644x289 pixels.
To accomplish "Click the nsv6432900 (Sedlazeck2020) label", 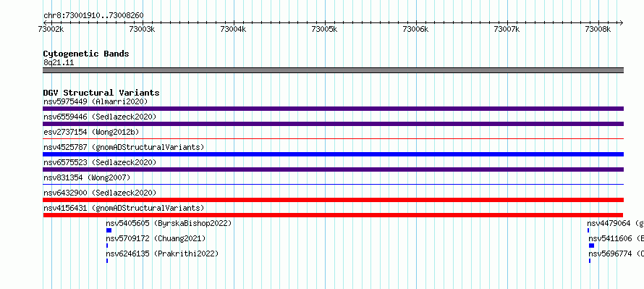I will click(100, 193).
